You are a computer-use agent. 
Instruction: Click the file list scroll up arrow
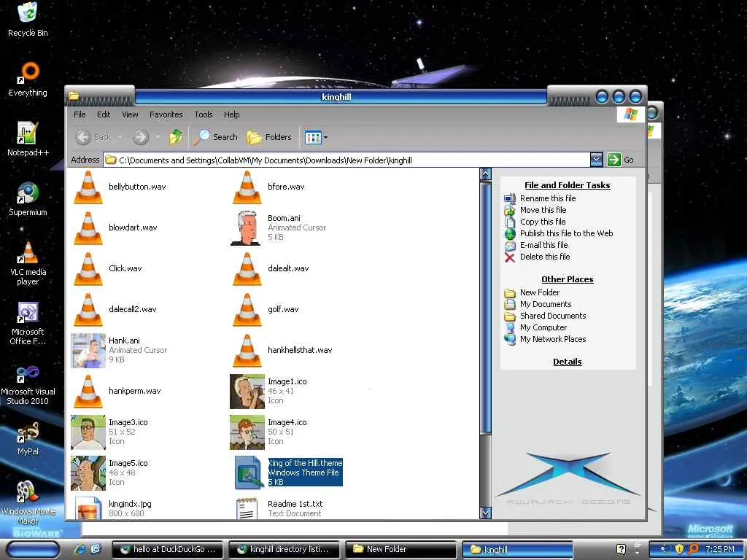click(x=485, y=174)
